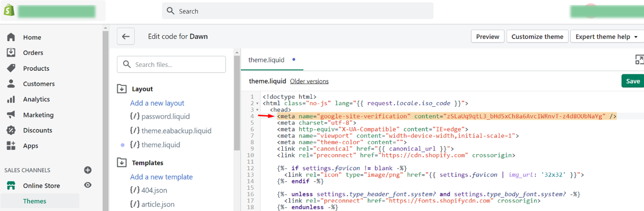The height and width of the screenshot is (211, 644).
Task: Open the Older versions link
Action: (309, 81)
